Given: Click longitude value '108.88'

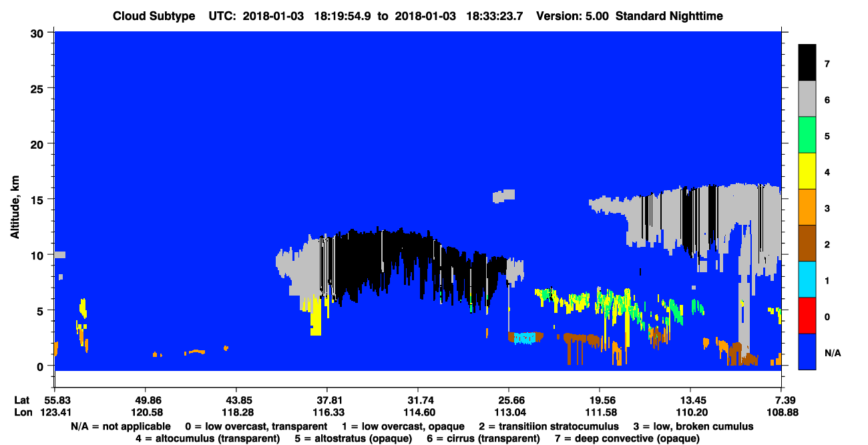Looking at the screenshot, I should click(x=781, y=412).
